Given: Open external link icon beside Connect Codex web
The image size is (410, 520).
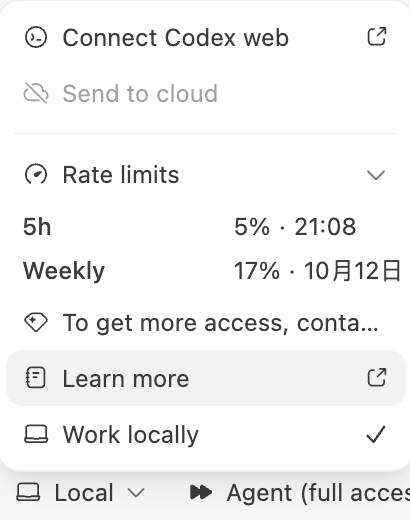Looking at the screenshot, I should tap(377, 36).
